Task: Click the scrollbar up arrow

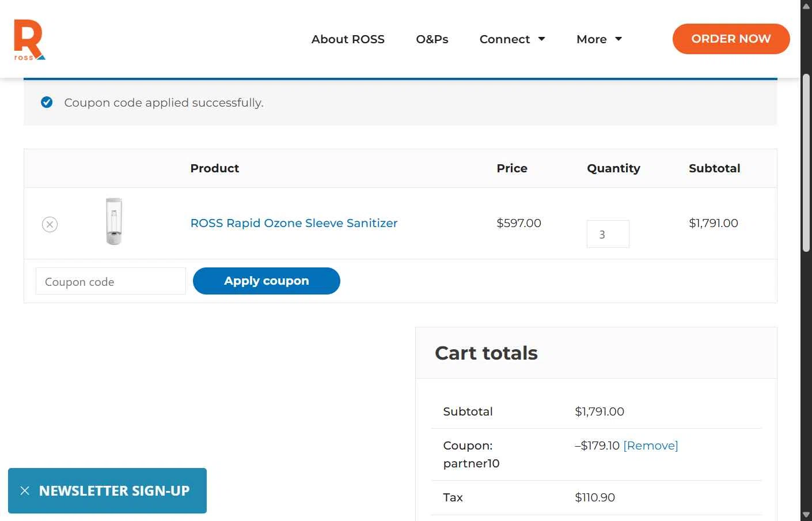Action: click(x=806, y=6)
